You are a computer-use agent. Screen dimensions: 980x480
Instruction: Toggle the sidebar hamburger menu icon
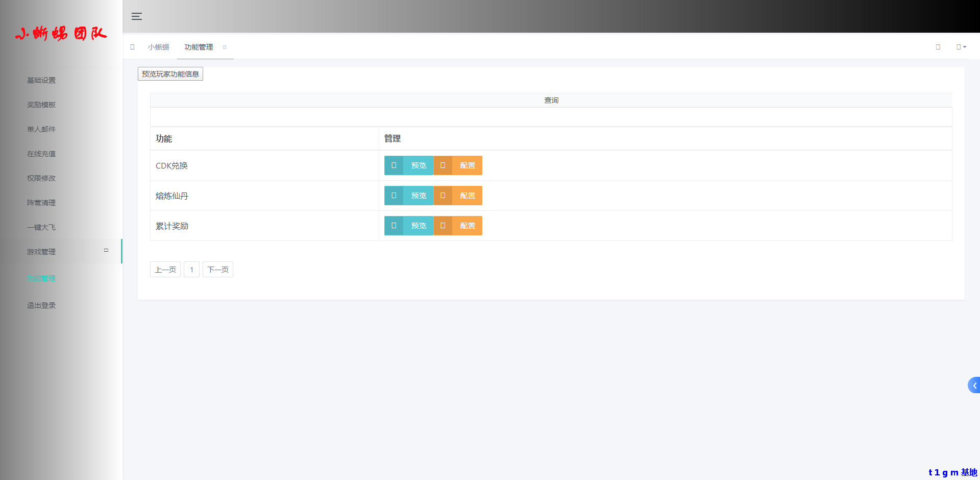137,16
